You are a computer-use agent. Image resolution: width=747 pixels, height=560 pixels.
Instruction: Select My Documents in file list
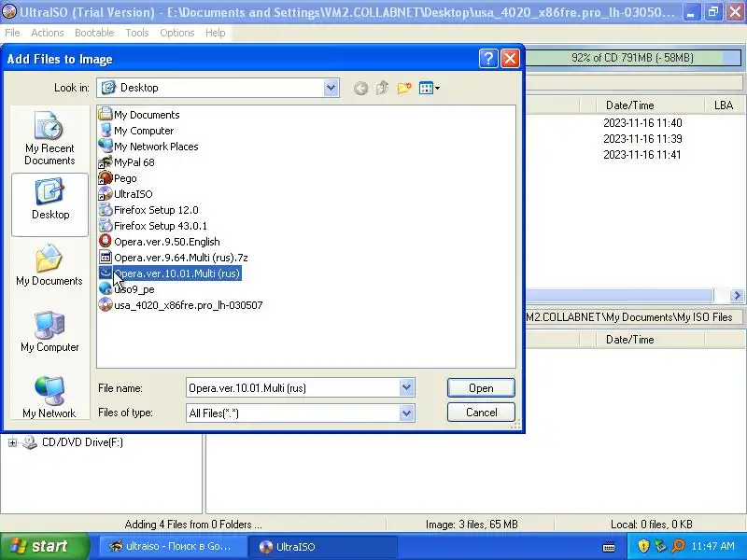(x=139, y=115)
